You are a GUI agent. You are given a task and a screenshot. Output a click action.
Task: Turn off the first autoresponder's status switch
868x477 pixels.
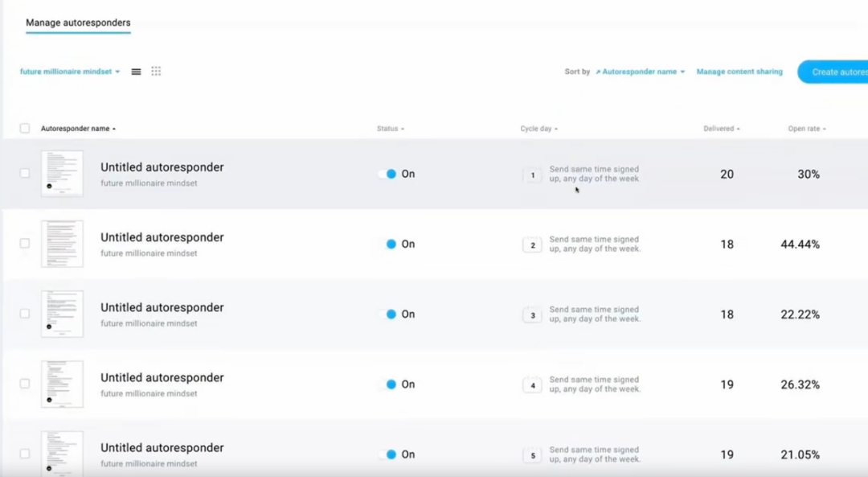click(388, 174)
